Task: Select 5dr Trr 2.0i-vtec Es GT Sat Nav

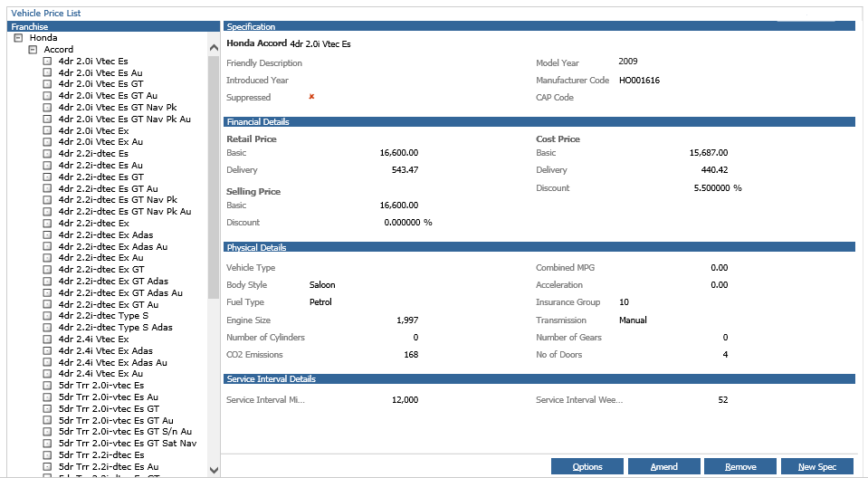Action: point(128,443)
